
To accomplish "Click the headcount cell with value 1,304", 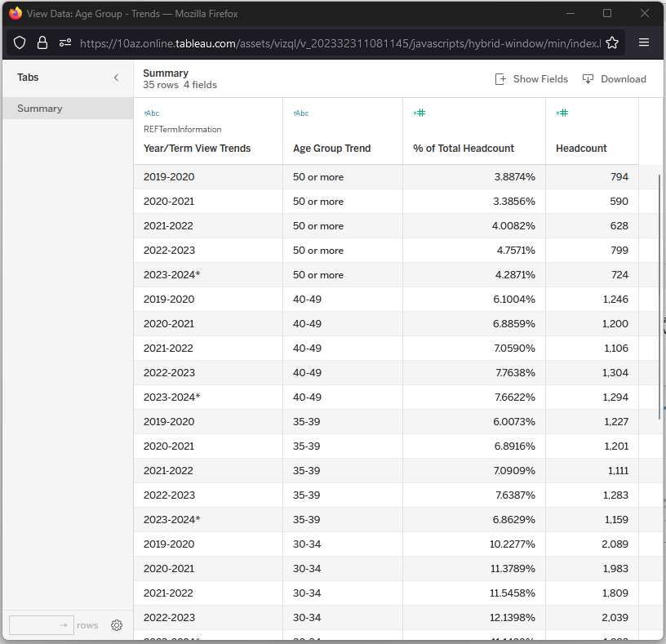I will (x=615, y=373).
